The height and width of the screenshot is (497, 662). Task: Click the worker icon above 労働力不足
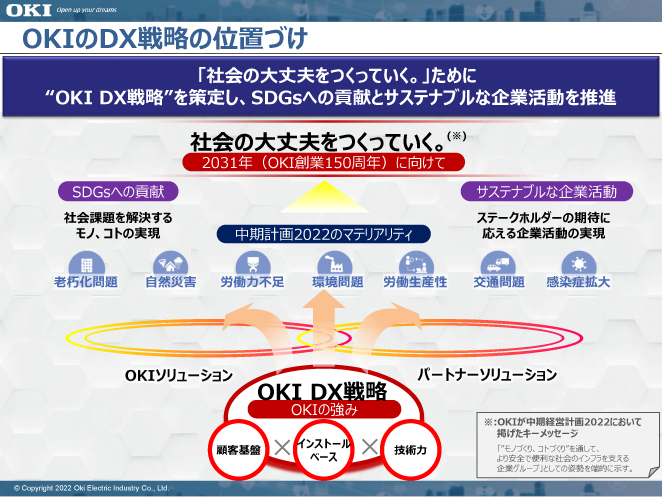click(253, 264)
